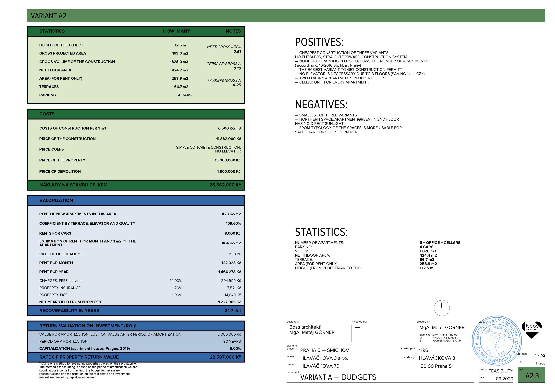Select PRAHA 5 — SMÍCHOV office field
Viewport: 555px width, 392px height.
(324, 350)
